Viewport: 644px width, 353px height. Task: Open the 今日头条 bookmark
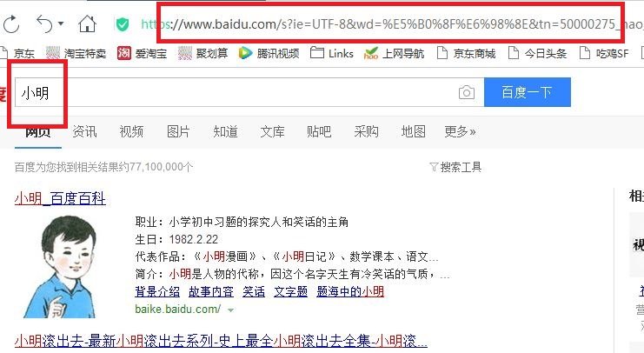pyautogui.click(x=538, y=53)
